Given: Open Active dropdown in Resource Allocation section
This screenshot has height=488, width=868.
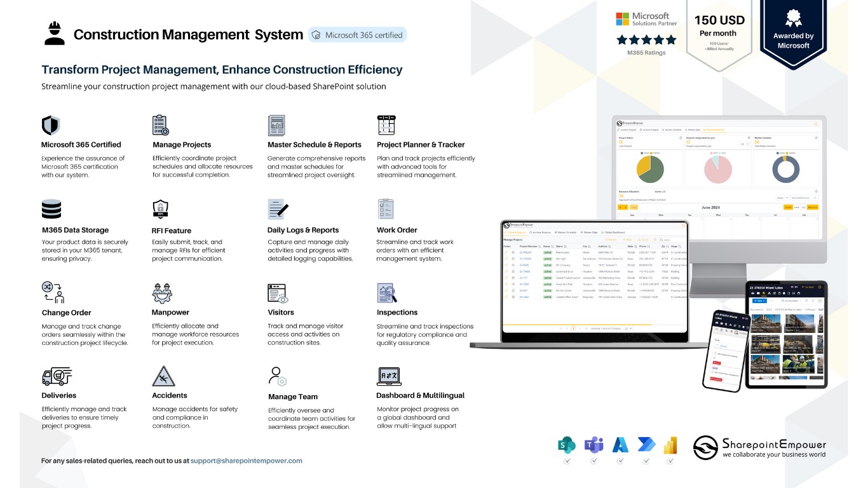Looking at the screenshot, I should point(782,198).
